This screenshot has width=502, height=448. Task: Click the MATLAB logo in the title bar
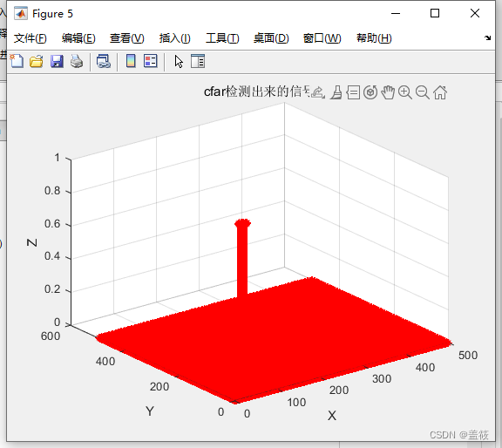point(21,13)
